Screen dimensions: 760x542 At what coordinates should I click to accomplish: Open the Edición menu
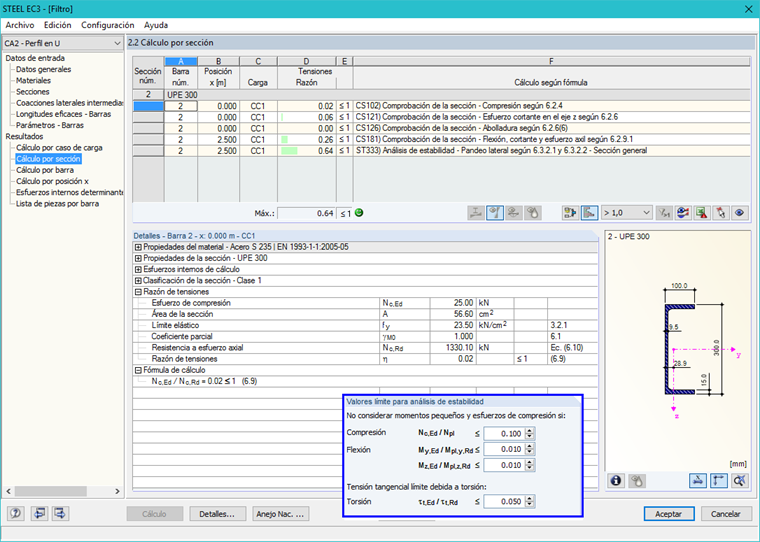pyautogui.click(x=58, y=25)
